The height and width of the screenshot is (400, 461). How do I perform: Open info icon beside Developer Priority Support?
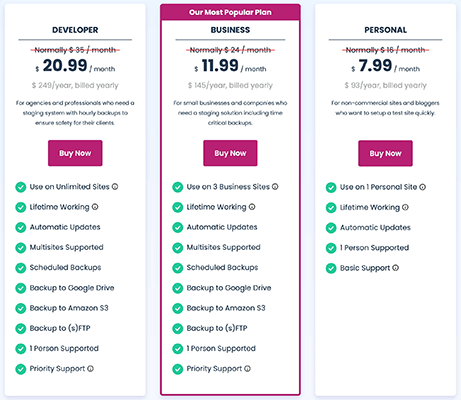pyautogui.click(x=91, y=369)
